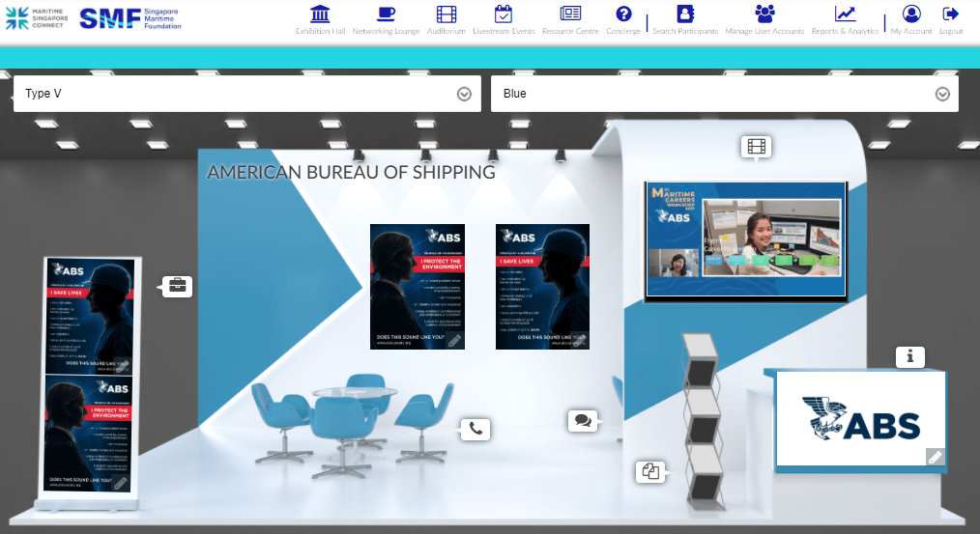
Task: Open Livestream Events calendar icon
Action: [x=504, y=14]
